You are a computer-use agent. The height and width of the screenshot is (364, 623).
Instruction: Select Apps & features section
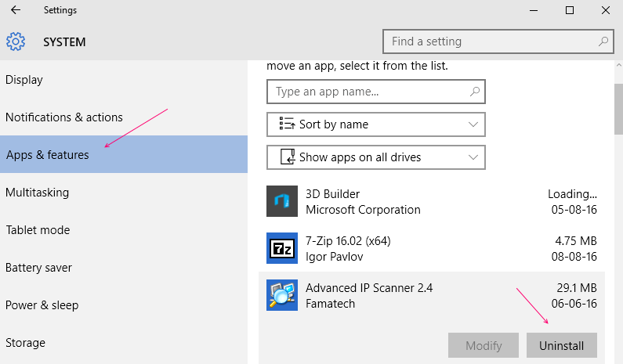point(124,154)
